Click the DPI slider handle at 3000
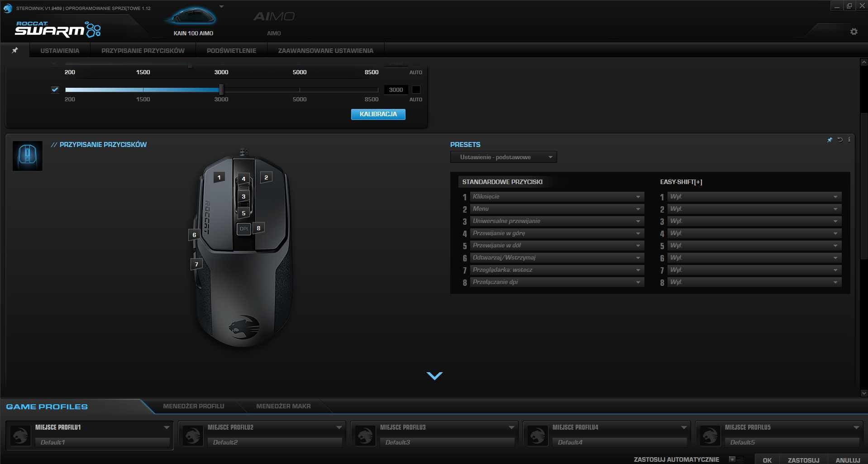This screenshot has width=868, height=464. [221, 90]
